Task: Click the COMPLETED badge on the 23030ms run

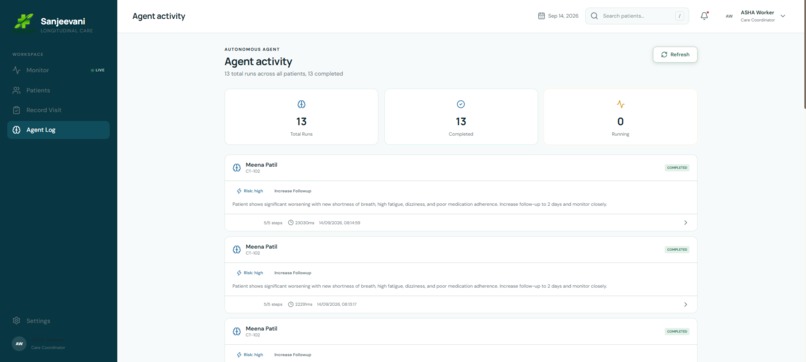Action: (677, 168)
